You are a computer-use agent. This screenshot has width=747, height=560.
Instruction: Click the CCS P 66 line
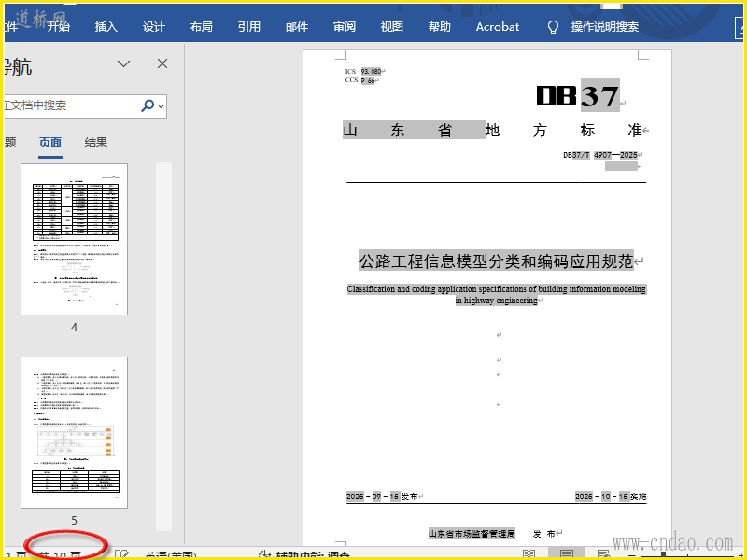359,80
